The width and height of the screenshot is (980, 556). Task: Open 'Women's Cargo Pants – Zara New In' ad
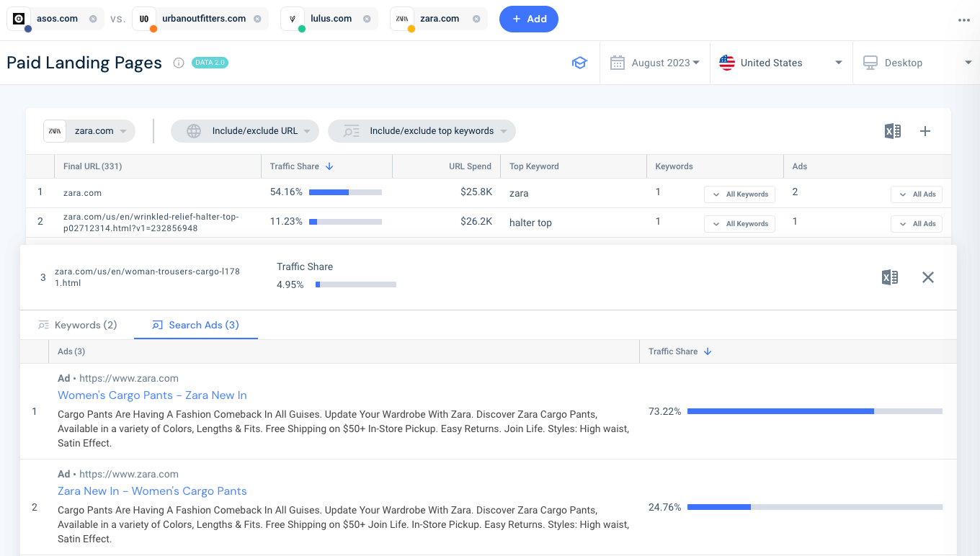pos(152,395)
